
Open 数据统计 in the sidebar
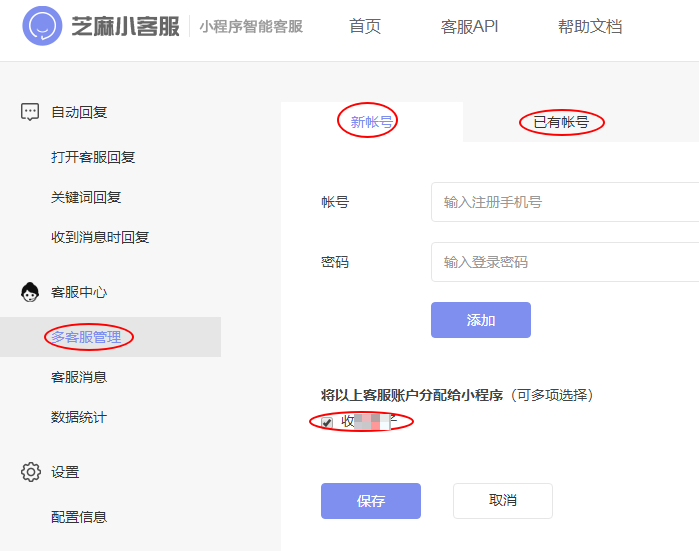point(79,417)
